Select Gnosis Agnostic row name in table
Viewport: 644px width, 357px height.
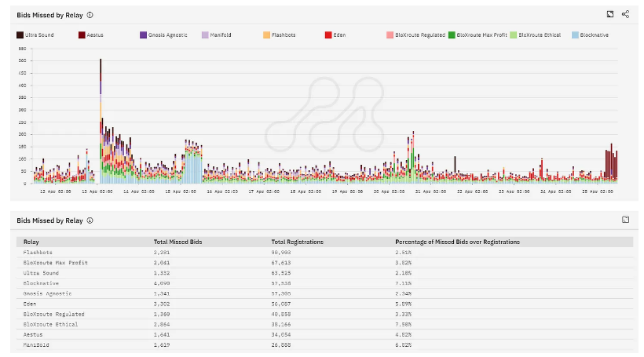(x=47, y=293)
